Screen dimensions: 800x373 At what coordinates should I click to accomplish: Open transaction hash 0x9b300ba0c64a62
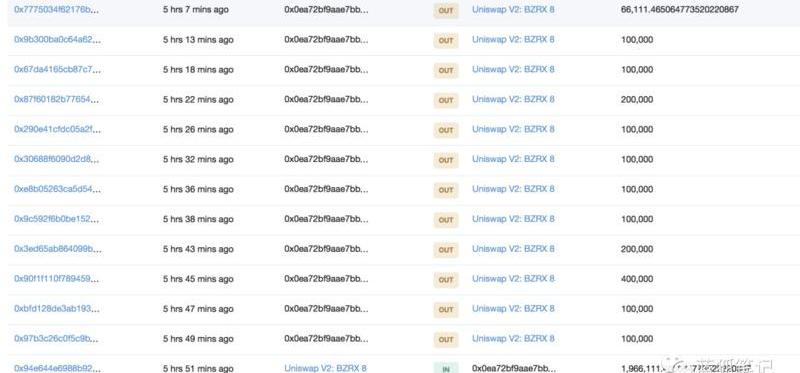pyautogui.click(x=57, y=40)
